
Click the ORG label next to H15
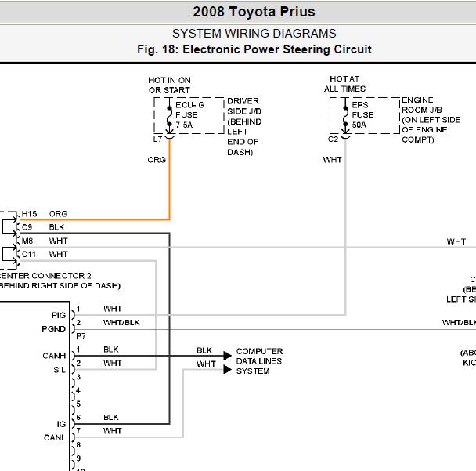point(58,214)
